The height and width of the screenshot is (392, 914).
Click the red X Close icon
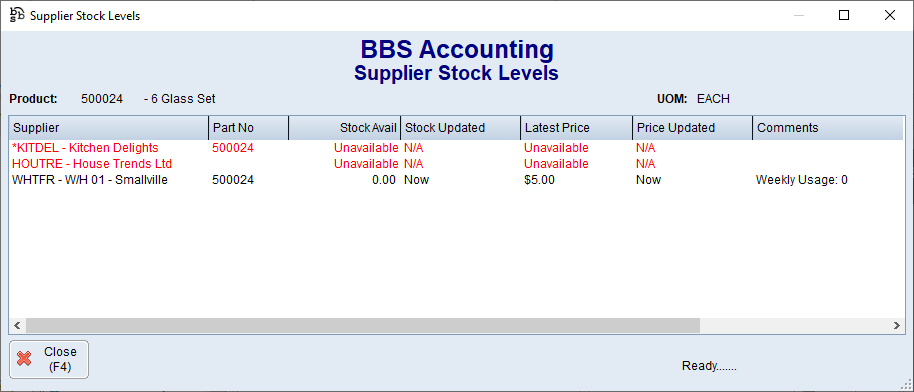(x=24, y=359)
